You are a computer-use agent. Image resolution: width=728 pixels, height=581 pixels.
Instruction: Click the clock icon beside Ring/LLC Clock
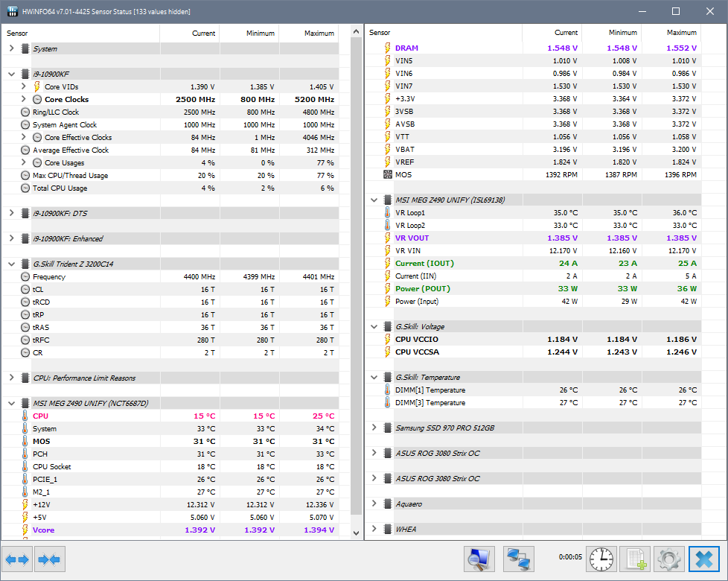tap(25, 112)
